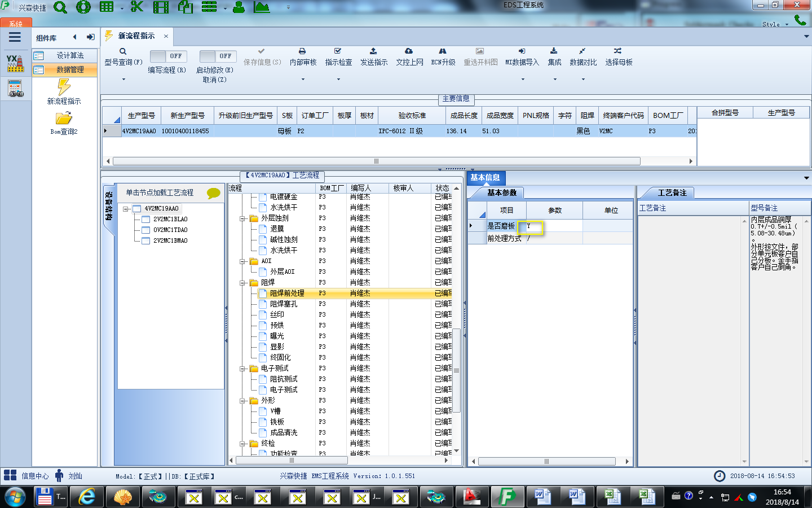Check the 0V2MC1TDA0 tree node checkbox
This screenshot has height=508, width=812.
coord(145,230)
